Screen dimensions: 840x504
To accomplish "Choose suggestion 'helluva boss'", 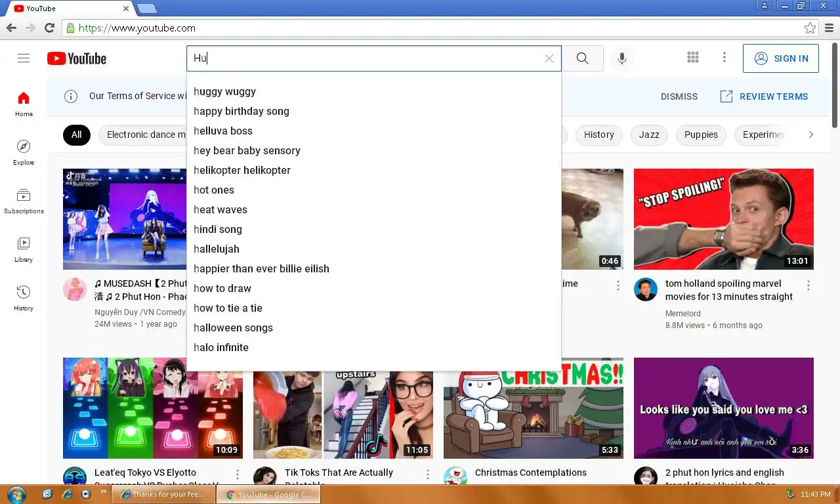I will (x=374, y=131).
